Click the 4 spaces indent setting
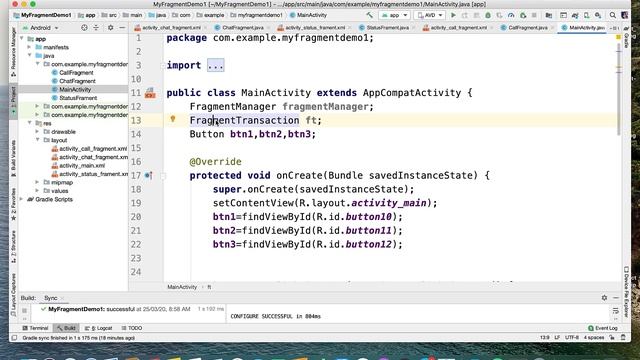The image size is (640, 360). [593, 338]
